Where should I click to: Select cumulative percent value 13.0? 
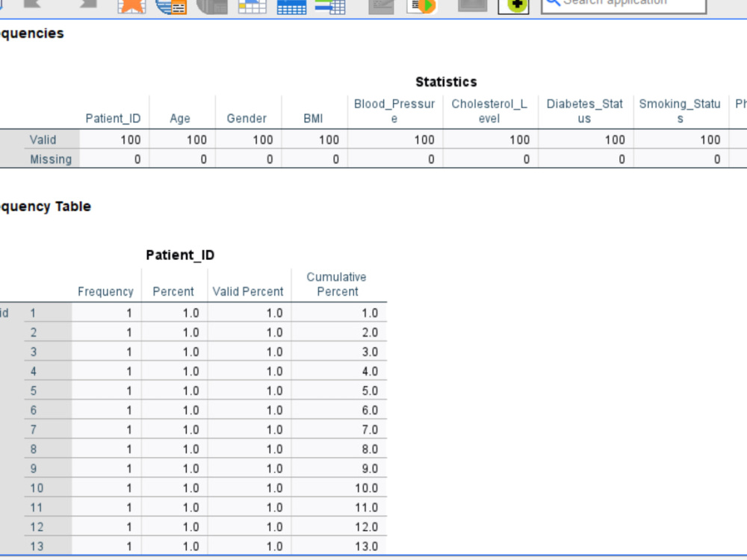click(x=366, y=547)
